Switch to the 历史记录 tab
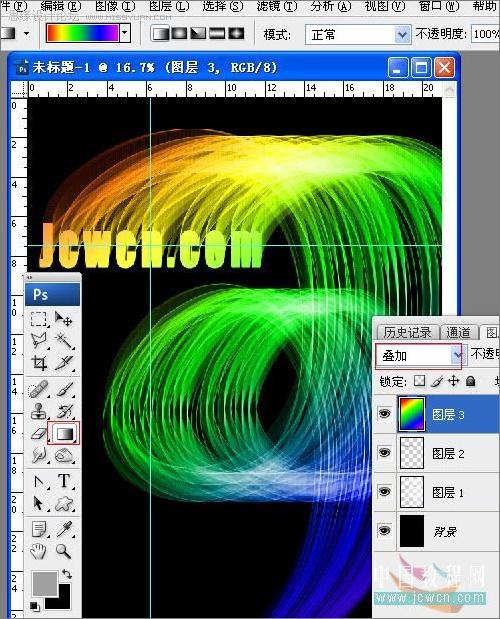This screenshot has height=619, width=500. [x=407, y=332]
